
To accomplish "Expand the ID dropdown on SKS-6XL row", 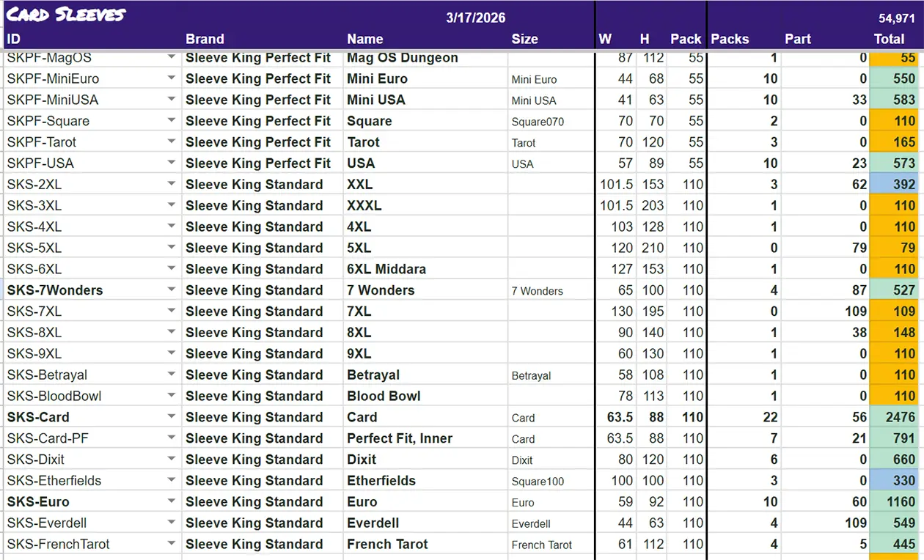I will [x=172, y=269].
